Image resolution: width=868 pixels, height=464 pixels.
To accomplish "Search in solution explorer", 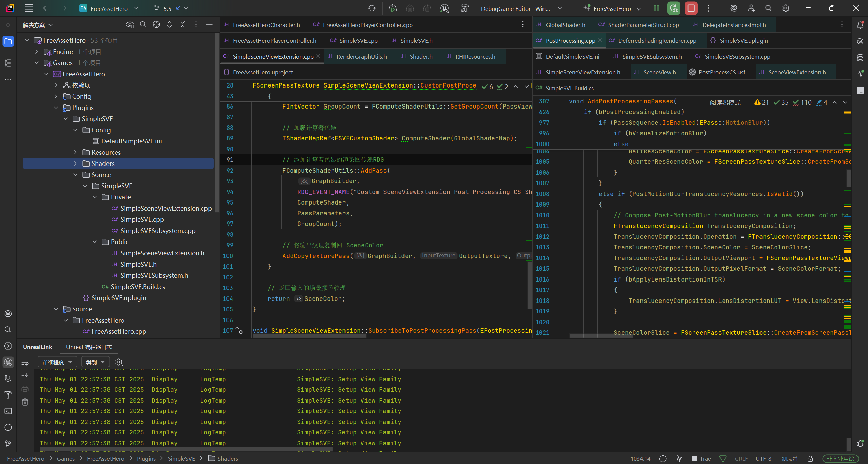I will [x=143, y=25].
